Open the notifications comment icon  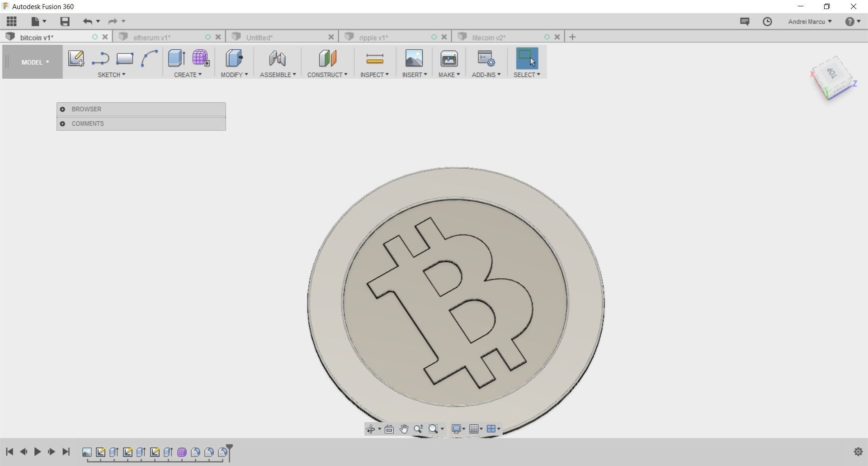pos(745,21)
